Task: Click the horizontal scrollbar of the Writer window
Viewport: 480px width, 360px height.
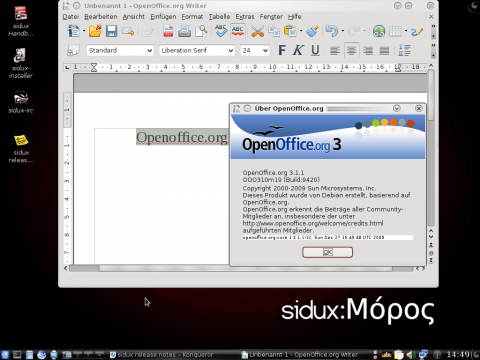Action: (x=246, y=268)
